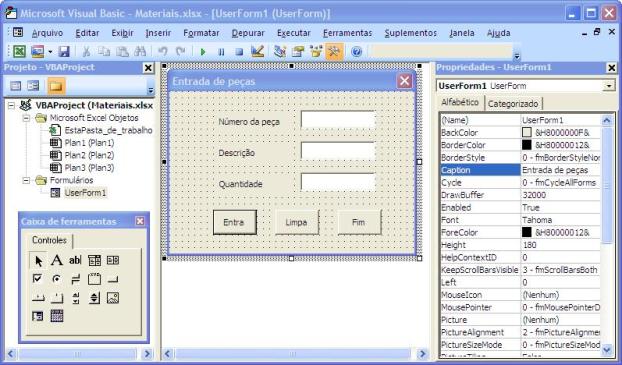Select the ToggleButton control tool
622x365 pixels.
[75, 279]
